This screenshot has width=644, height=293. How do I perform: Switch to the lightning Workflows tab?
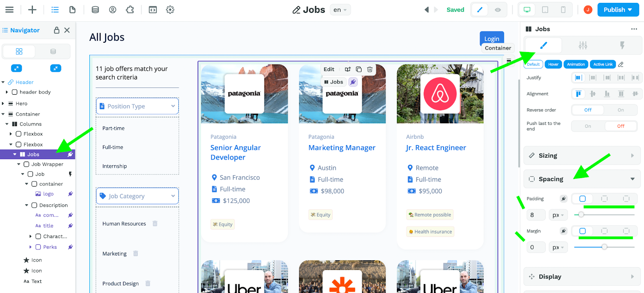click(622, 46)
